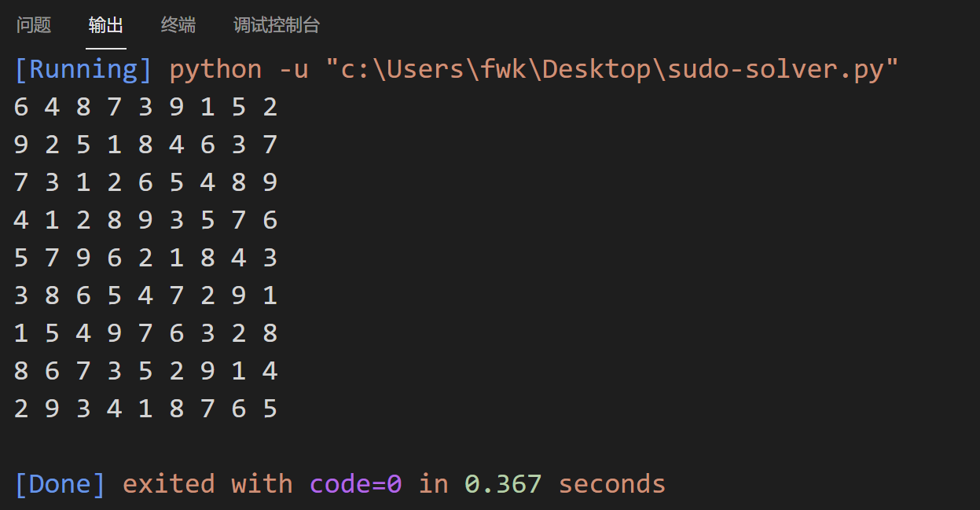
Task: Click the [Running] label in the output
Action: point(82,68)
